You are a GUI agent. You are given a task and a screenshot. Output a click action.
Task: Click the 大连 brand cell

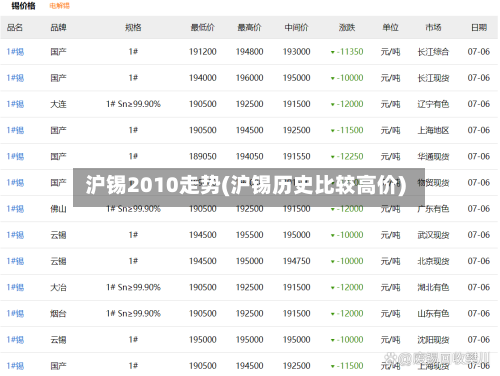coord(58,104)
